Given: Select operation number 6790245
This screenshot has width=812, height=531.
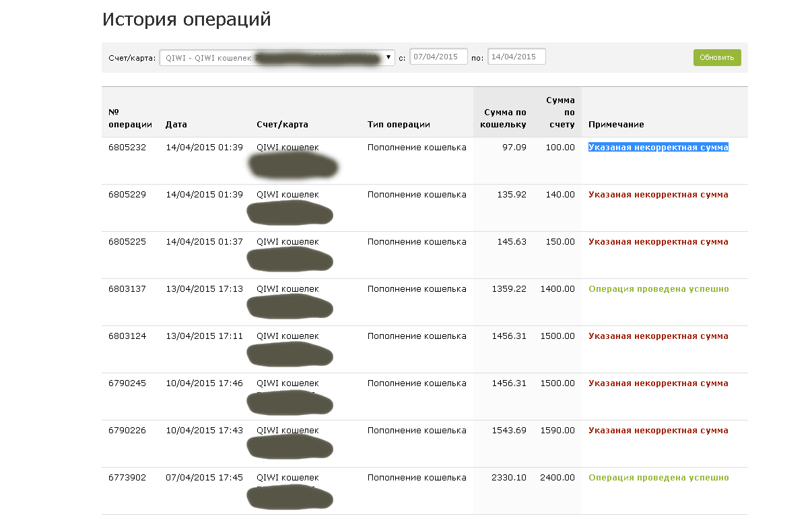Looking at the screenshot, I should [127, 383].
